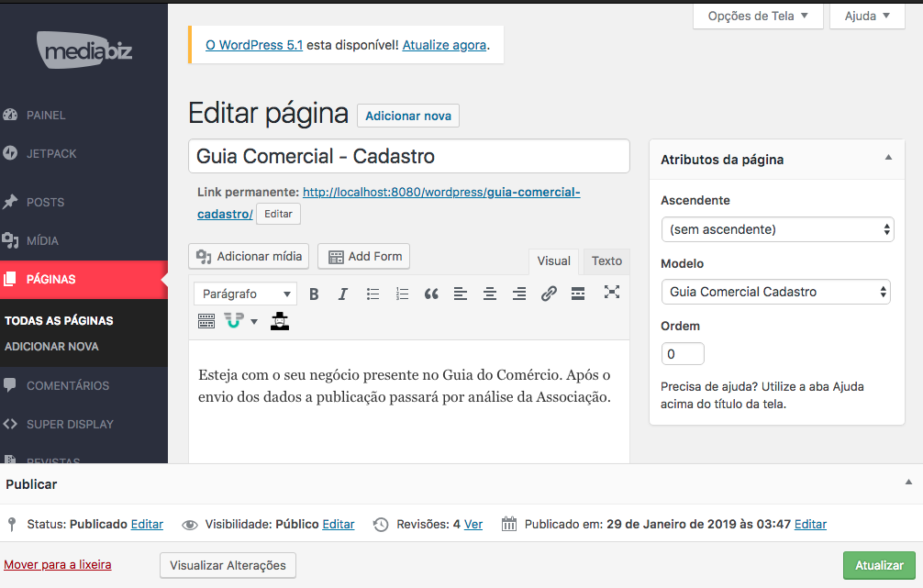Screen dimensions: 923x588
Task: Click the page title field
Action: tap(409, 157)
